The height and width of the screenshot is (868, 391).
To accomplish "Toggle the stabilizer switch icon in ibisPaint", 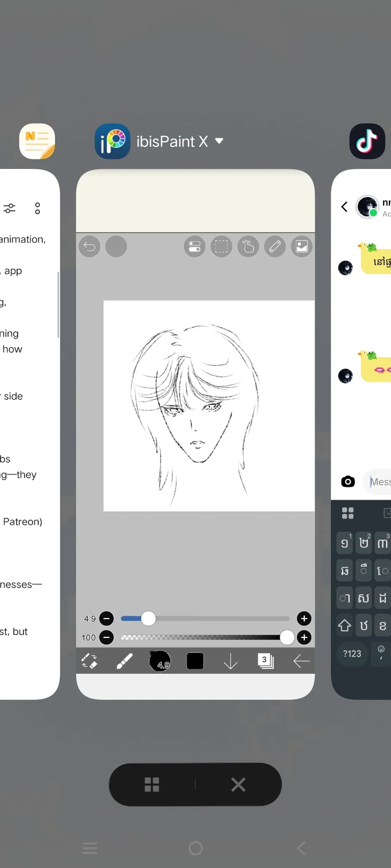I will click(195, 246).
